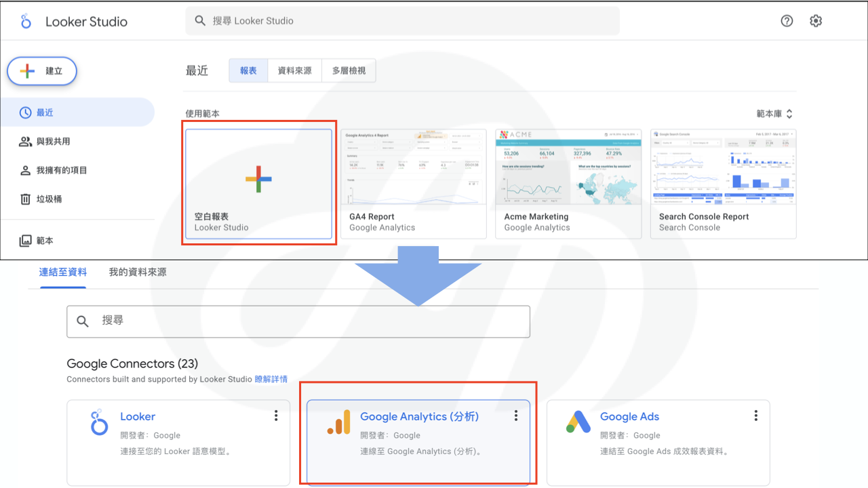This screenshot has width=868, height=488.
Task: Switch to the 資料來源 tab
Action: pyautogui.click(x=294, y=70)
